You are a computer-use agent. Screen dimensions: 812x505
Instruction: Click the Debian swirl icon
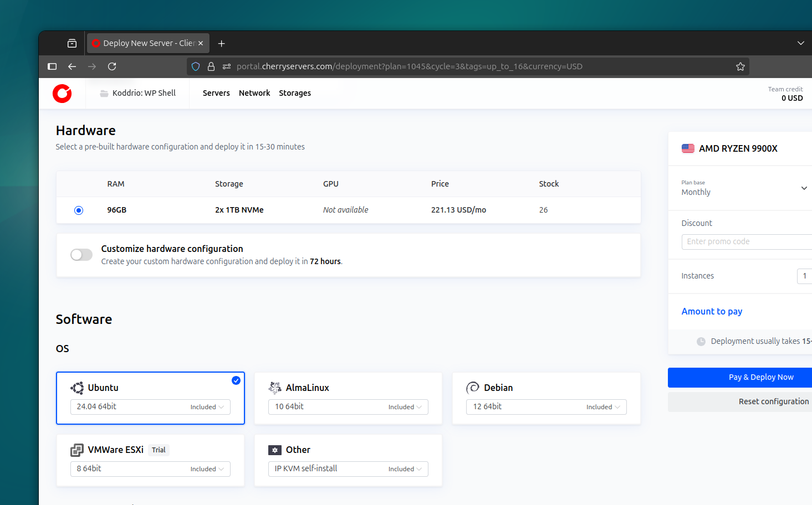[x=473, y=388]
